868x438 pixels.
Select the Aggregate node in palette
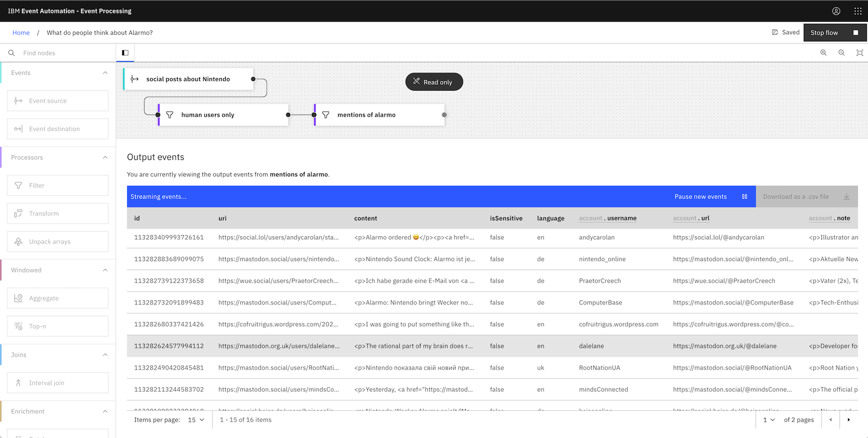58,298
